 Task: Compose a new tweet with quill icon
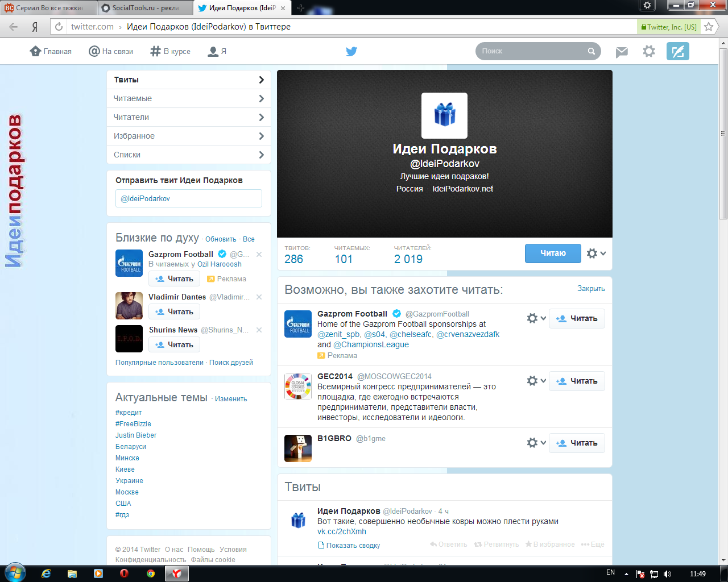(x=678, y=51)
